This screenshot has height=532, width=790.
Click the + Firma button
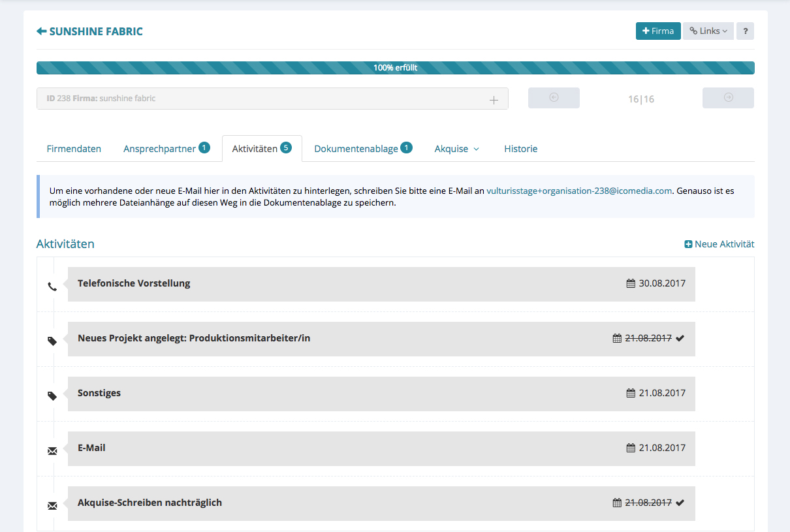(x=657, y=31)
